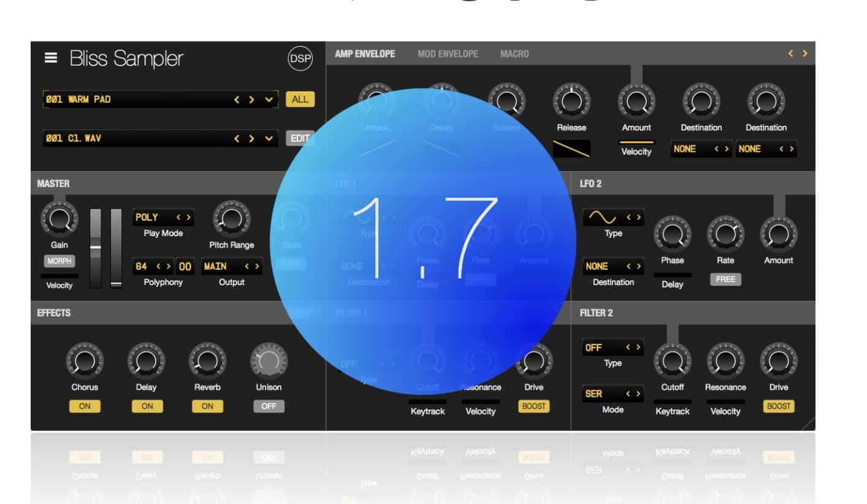Go to previous preset for 001 WARM PAD
This screenshot has height=504, width=867.
click(x=237, y=99)
